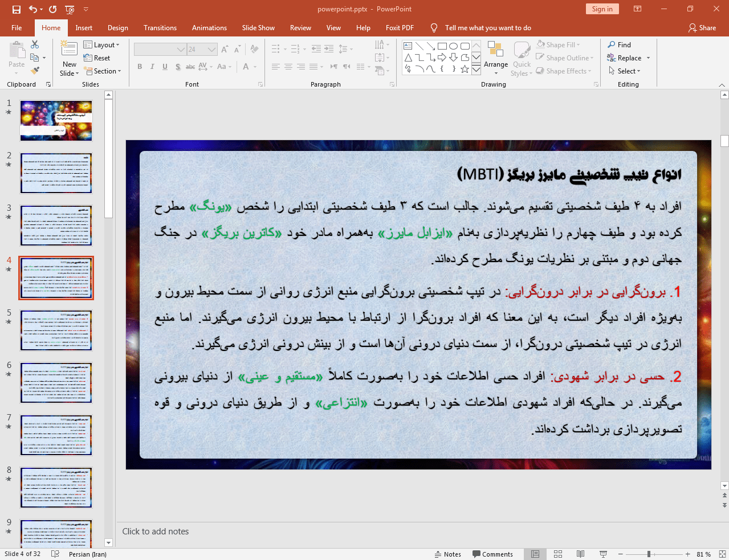The height and width of the screenshot is (560, 729).
Task: Zoom out with the minus button
Action: (x=621, y=554)
